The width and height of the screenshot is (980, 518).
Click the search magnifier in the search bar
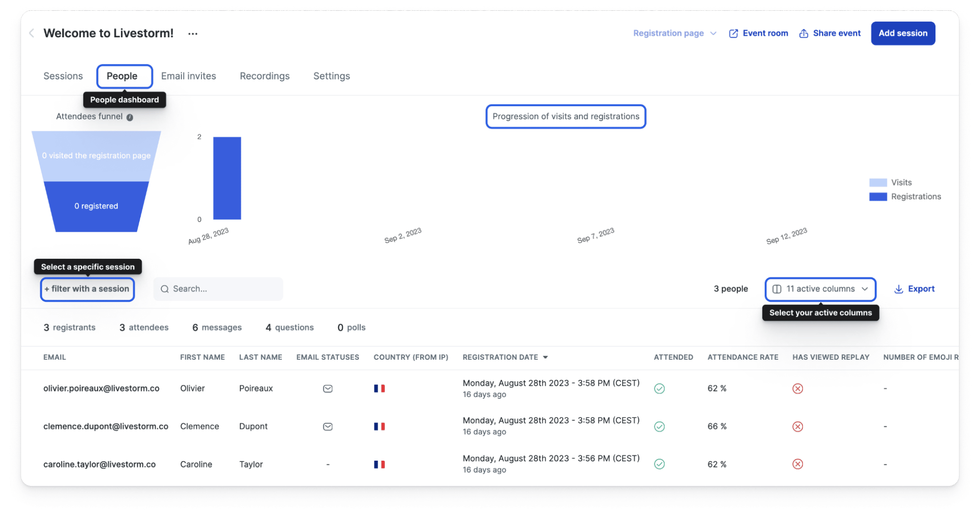click(x=165, y=289)
